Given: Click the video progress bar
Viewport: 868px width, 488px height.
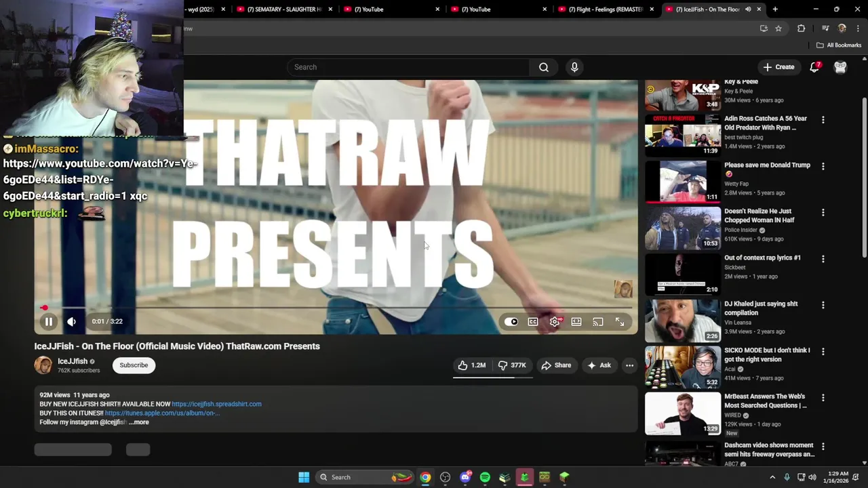Looking at the screenshot, I should click(336, 308).
